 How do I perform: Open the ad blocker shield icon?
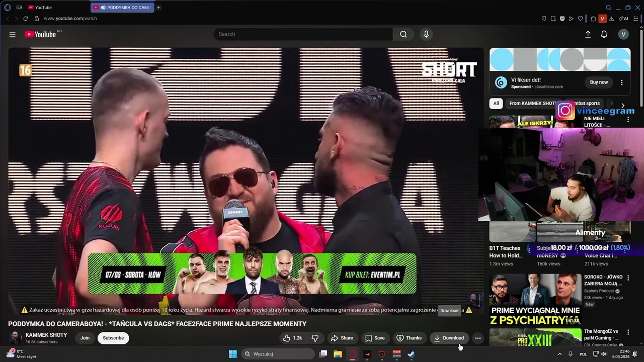coord(562,19)
